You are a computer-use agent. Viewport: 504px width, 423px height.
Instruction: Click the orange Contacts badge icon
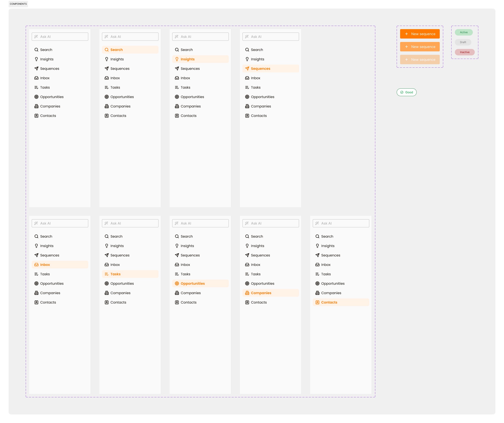(317, 302)
